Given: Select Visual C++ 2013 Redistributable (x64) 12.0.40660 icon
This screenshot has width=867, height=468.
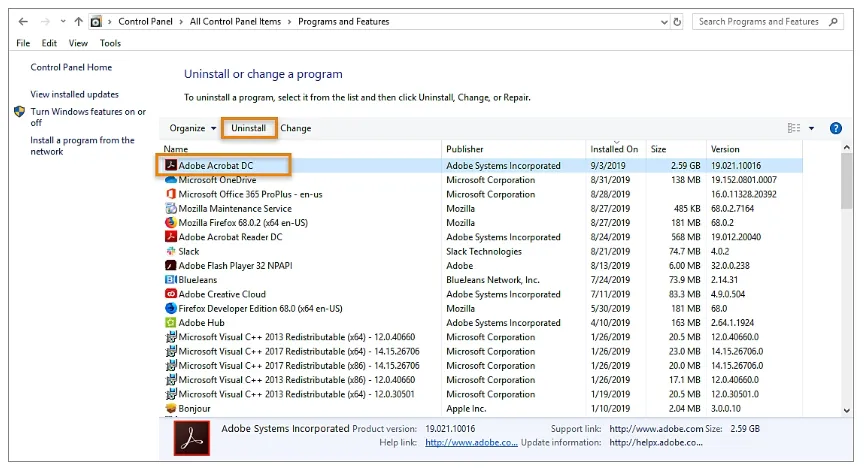Looking at the screenshot, I should [171, 337].
